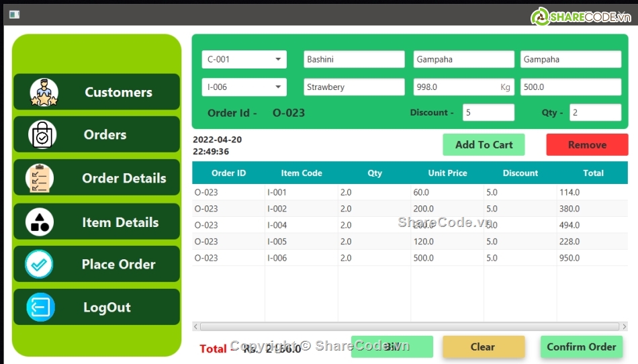This screenshot has height=364, width=638.
Task: Click the Place Order checkmark icon
Action: pyautogui.click(x=39, y=265)
